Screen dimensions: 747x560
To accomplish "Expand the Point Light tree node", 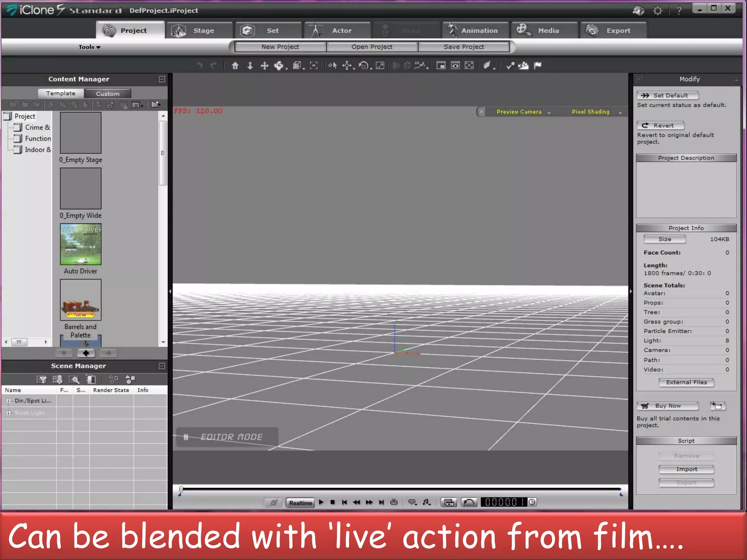I will tap(8, 413).
